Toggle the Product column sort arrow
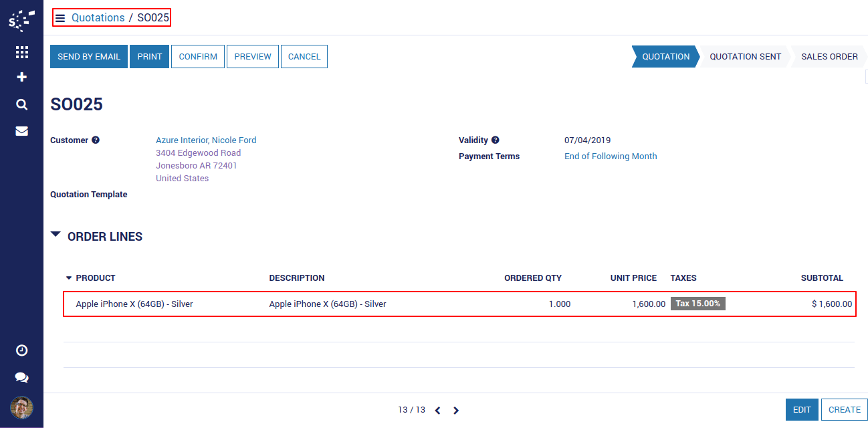The height and width of the screenshot is (428, 868). pos(69,278)
